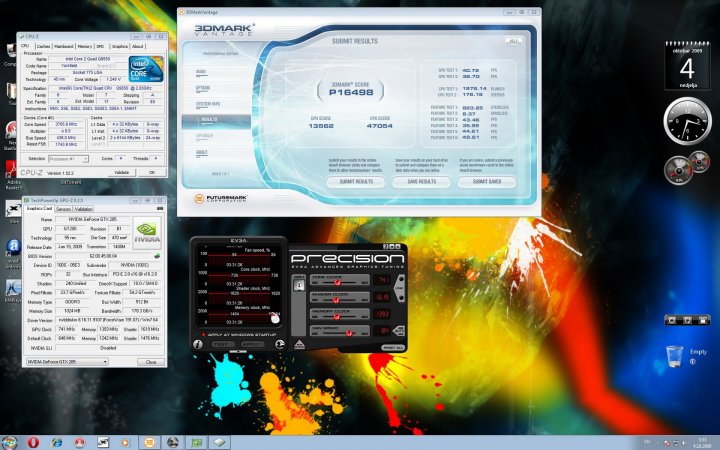Image resolution: width=720 pixels, height=450 pixels.
Task: Open the GeForce GTX 285 card dropdown
Action: [67, 362]
